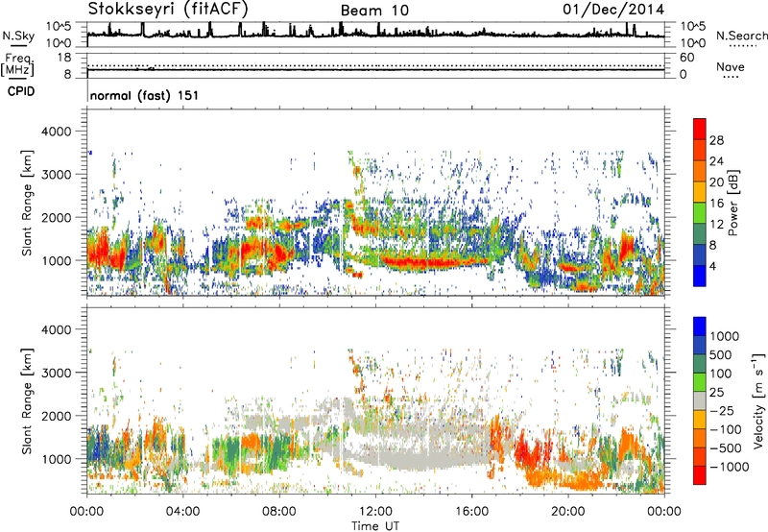Viewport: 768px width, 532px height.
Task: Click the "500" velocity colorbar tick label
Action: click(x=721, y=354)
